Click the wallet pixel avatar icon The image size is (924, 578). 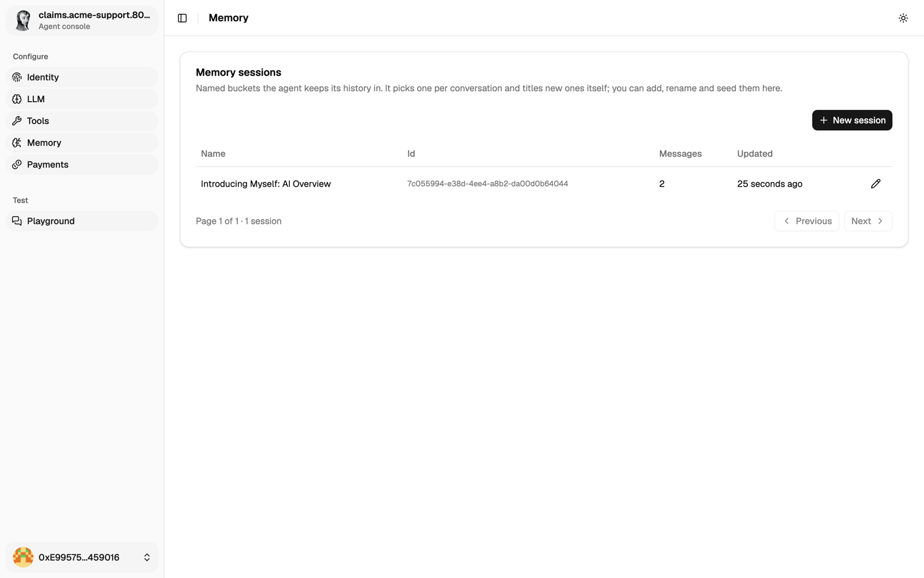(x=23, y=557)
